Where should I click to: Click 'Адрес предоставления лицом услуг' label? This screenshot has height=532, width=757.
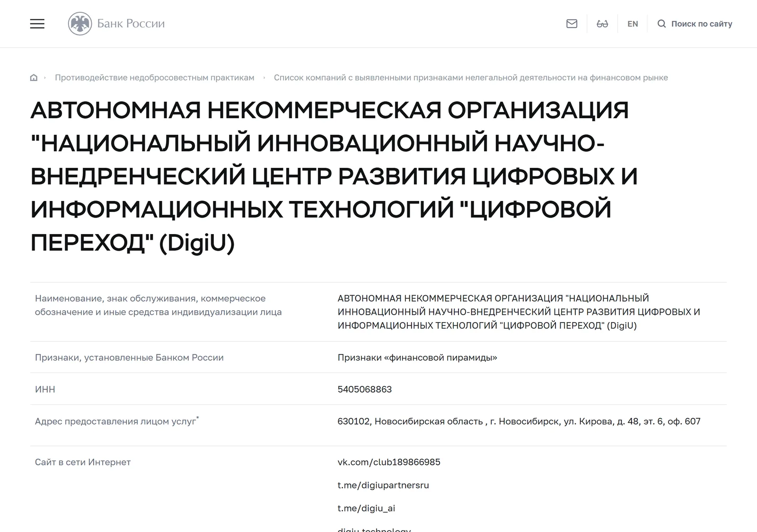point(116,421)
